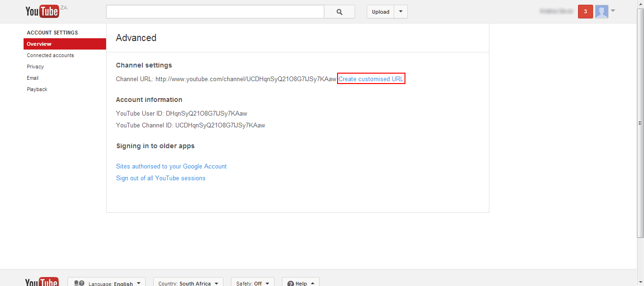
Task: Click the YouTube logo in the footer
Action: coord(42,282)
